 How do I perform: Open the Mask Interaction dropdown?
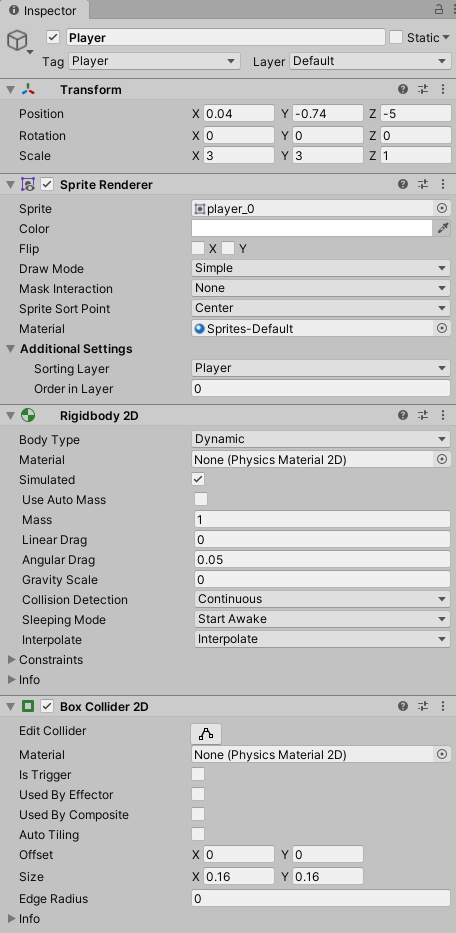[x=321, y=288]
